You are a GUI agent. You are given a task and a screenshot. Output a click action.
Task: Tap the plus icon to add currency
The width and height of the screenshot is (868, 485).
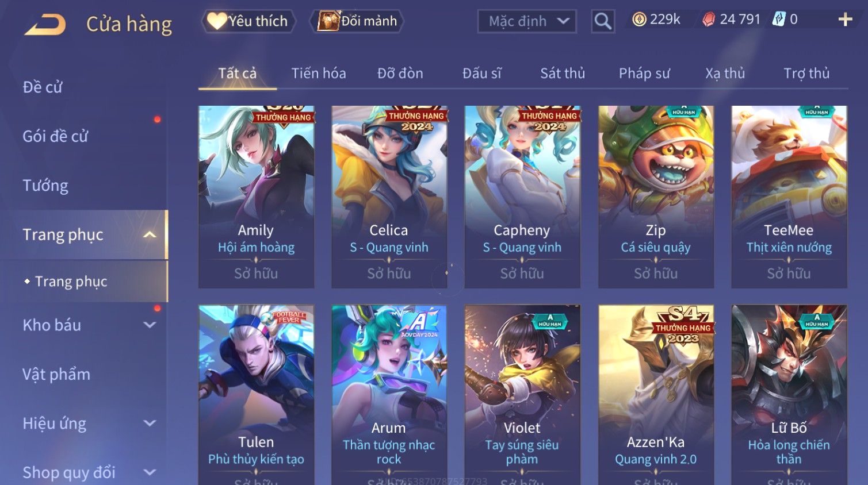(845, 20)
